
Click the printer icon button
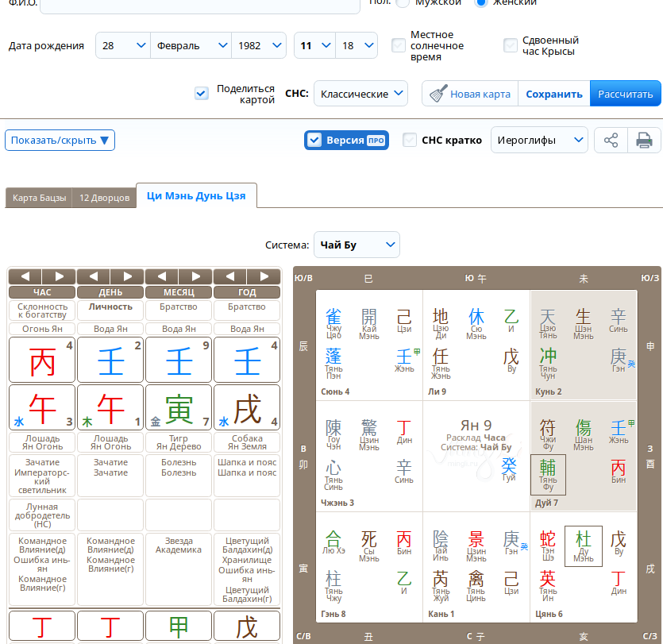[644, 140]
